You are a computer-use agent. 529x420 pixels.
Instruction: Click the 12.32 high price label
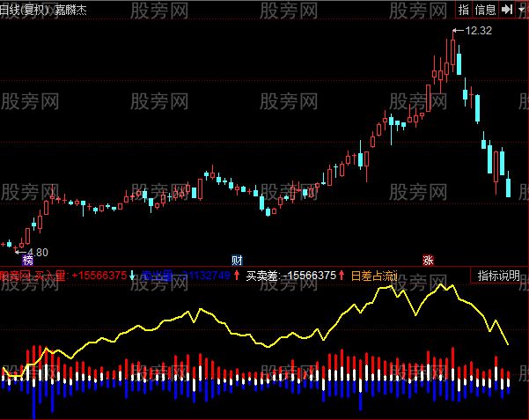479,31
